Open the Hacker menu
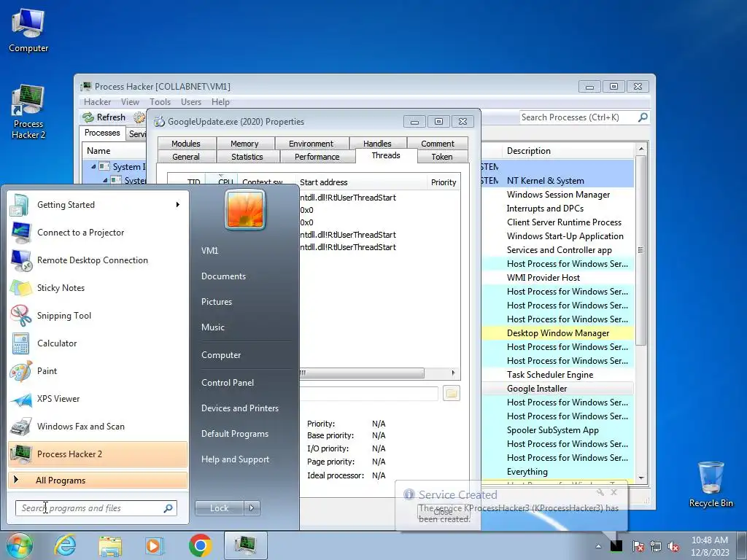The image size is (747, 560). click(97, 102)
